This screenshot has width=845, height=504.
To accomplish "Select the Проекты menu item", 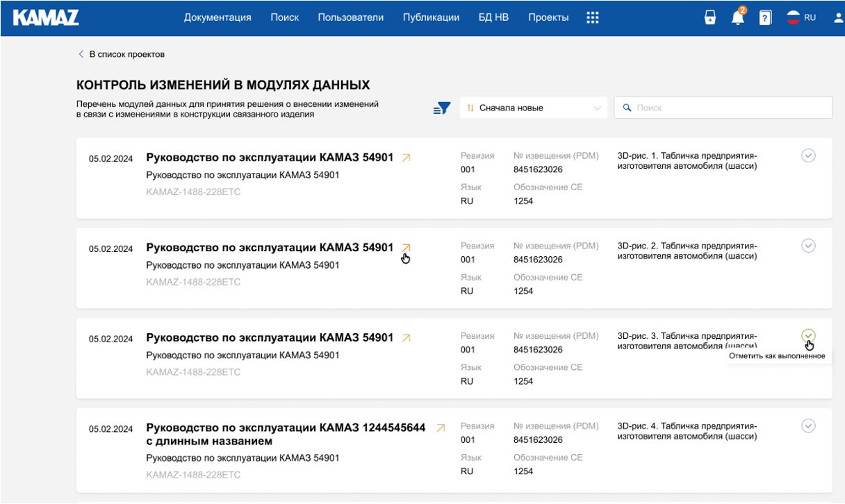I will point(548,18).
